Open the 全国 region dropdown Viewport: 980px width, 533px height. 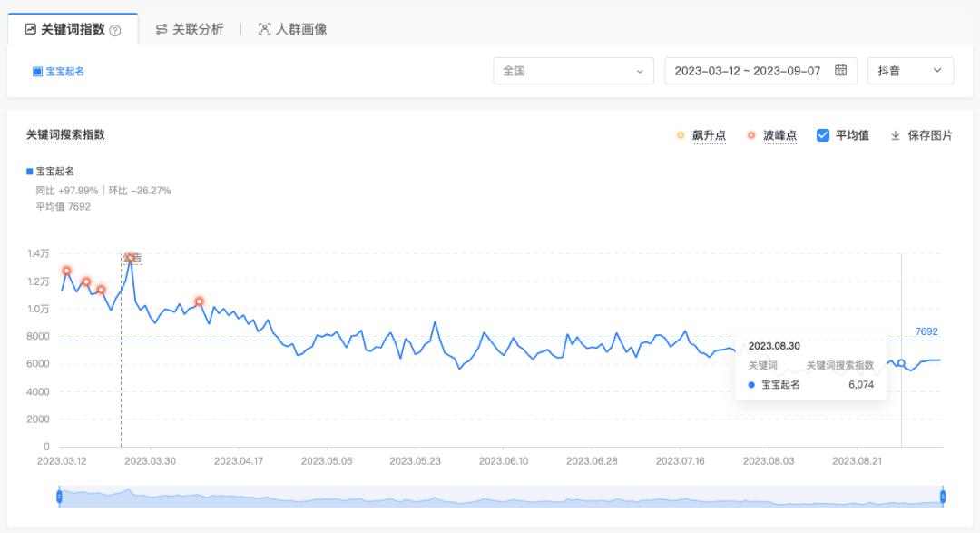click(x=576, y=70)
